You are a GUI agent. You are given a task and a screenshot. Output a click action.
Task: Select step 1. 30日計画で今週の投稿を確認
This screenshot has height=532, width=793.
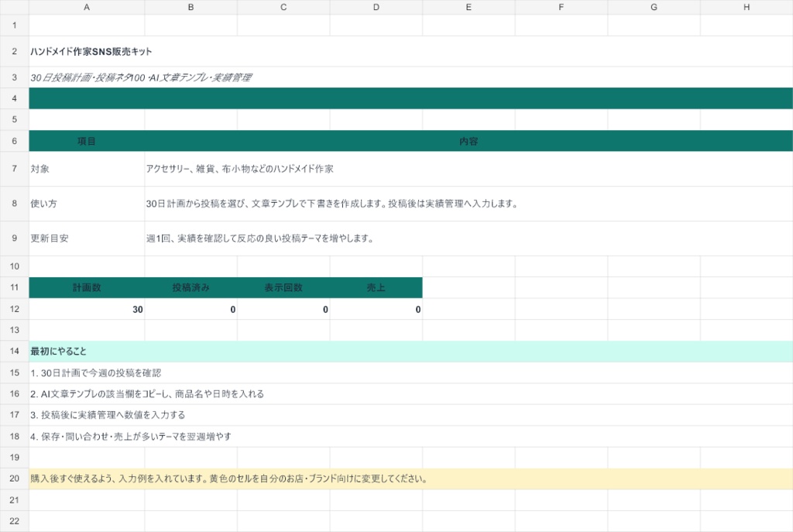tap(410, 372)
